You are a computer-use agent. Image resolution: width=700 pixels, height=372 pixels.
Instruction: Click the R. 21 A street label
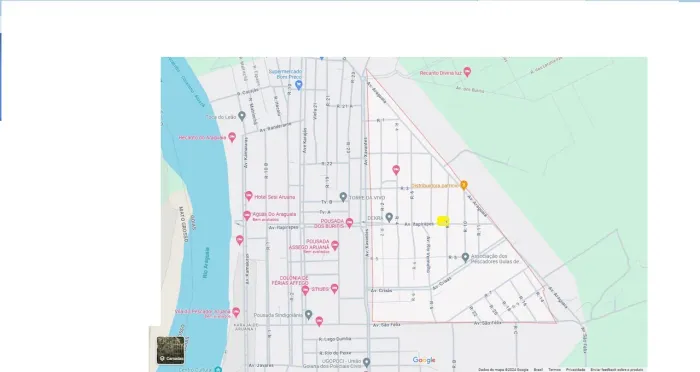coord(345,106)
